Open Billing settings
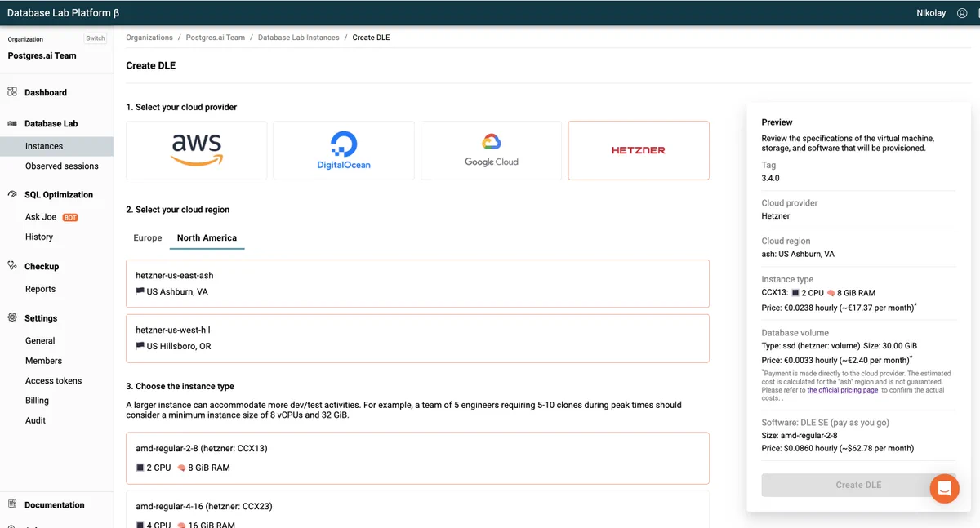This screenshot has width=980, height=528. click(38, 401)
